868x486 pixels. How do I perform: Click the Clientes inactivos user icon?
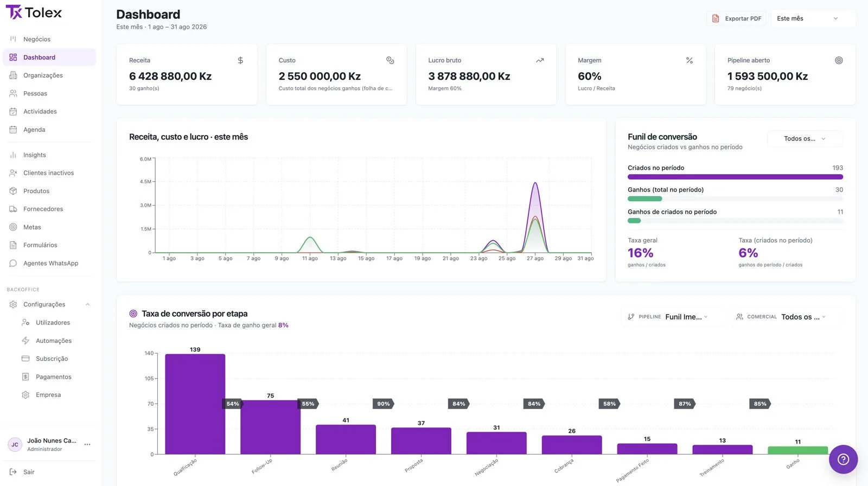pyautogui.click(x=13, y=173)
